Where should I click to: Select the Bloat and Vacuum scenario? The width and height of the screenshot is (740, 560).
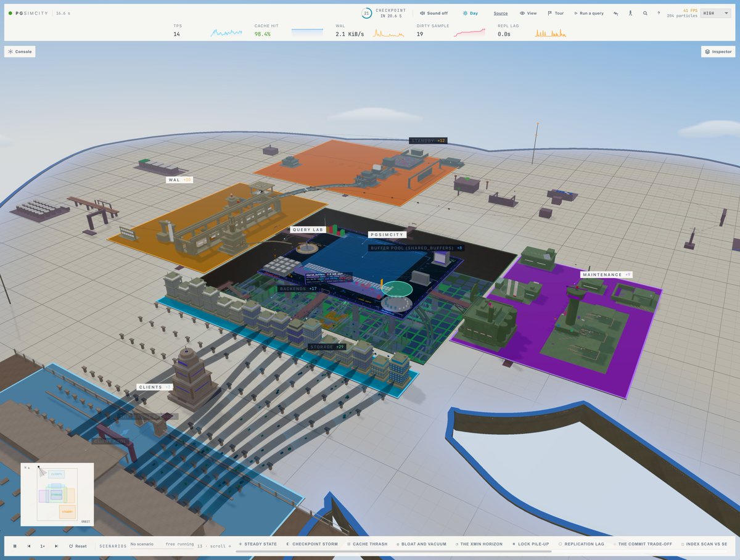tap(421, 544)
